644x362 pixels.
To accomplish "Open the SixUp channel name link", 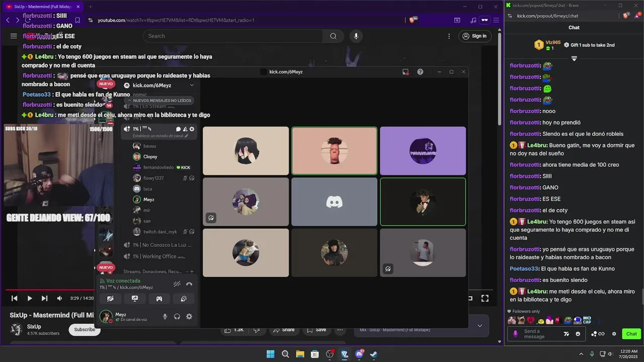I will 34,326.
